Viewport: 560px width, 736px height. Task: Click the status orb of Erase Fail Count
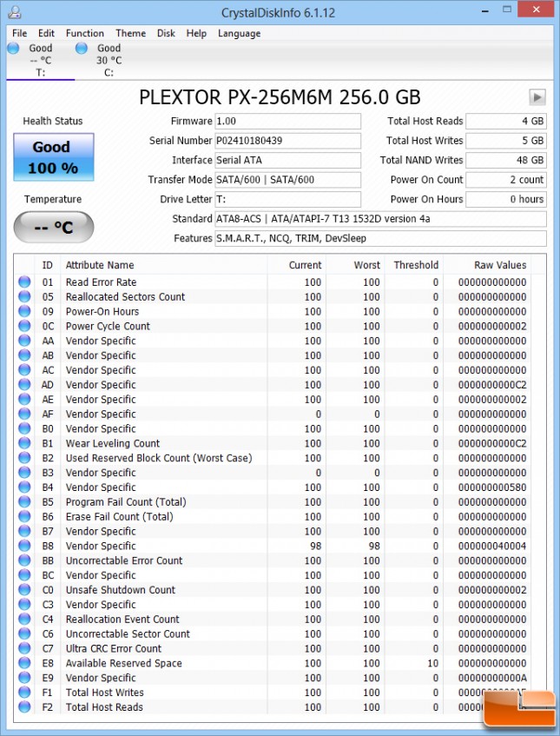[x=24, y=516]
